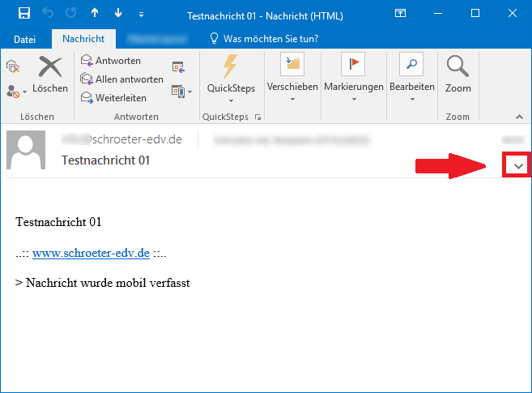Go to next item with down arrow
This screenshot has width=532, height=393.
(117, 14)
